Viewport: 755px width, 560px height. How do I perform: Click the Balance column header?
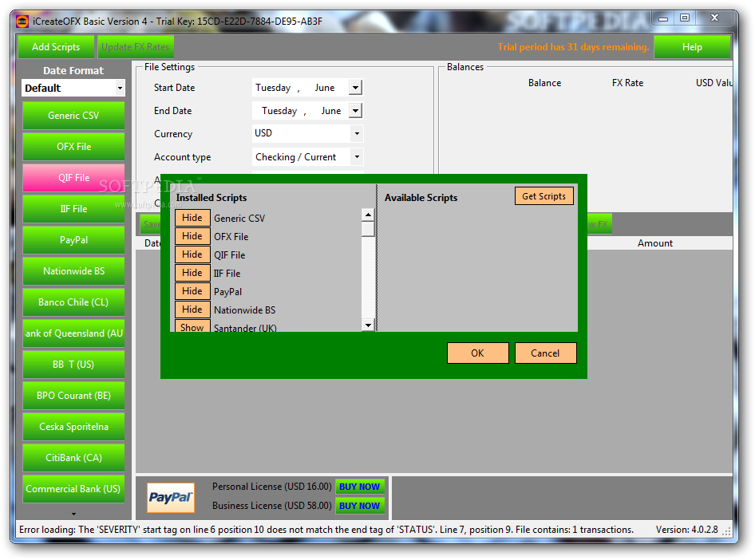pos(544,83)
